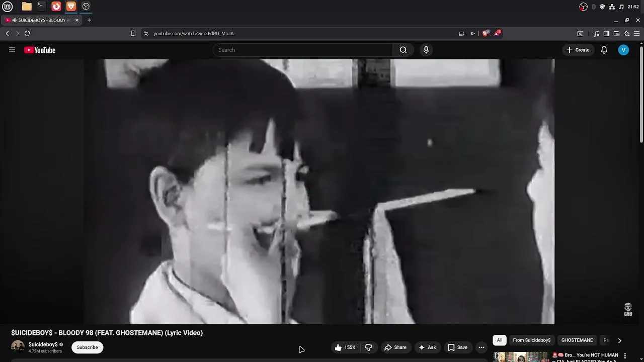Click the red circular app icon in the panel
Viewport: 644px width, 362px height.
coord(56,7)
